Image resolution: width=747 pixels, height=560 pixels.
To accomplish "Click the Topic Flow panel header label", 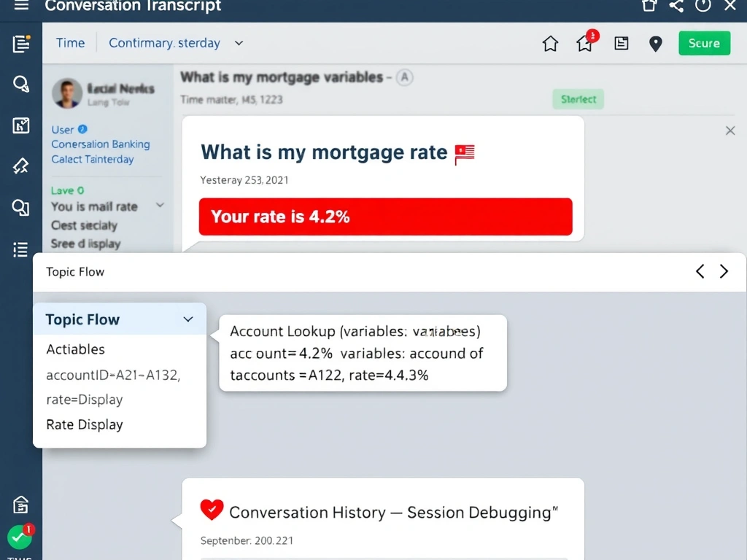I will point(75,272).
